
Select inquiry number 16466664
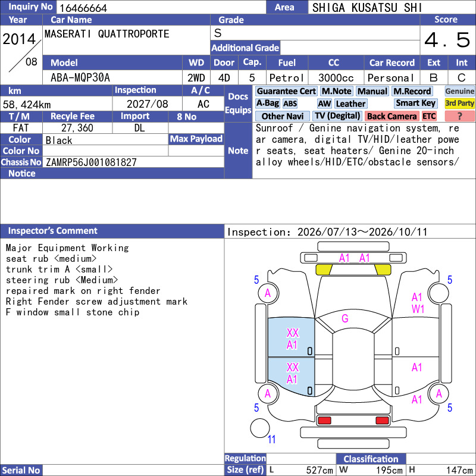83,8
